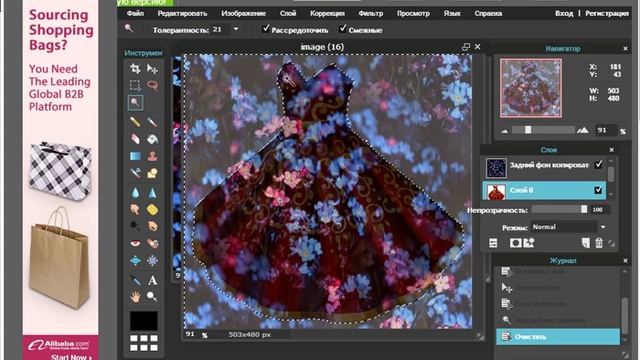The height and width of the screenshot is (360, 640).
Task: Toggle the Рассредоточить checkbox
Action: pyautogui.click(x=266, y=29)
